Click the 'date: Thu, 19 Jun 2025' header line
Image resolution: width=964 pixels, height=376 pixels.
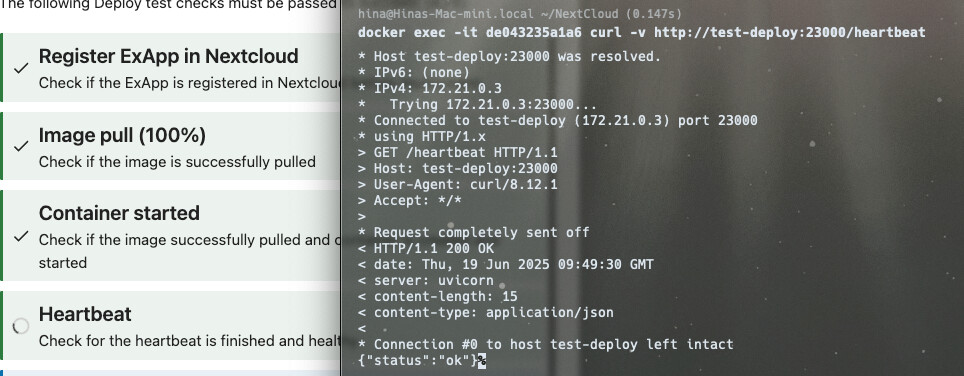click(505, 264)
